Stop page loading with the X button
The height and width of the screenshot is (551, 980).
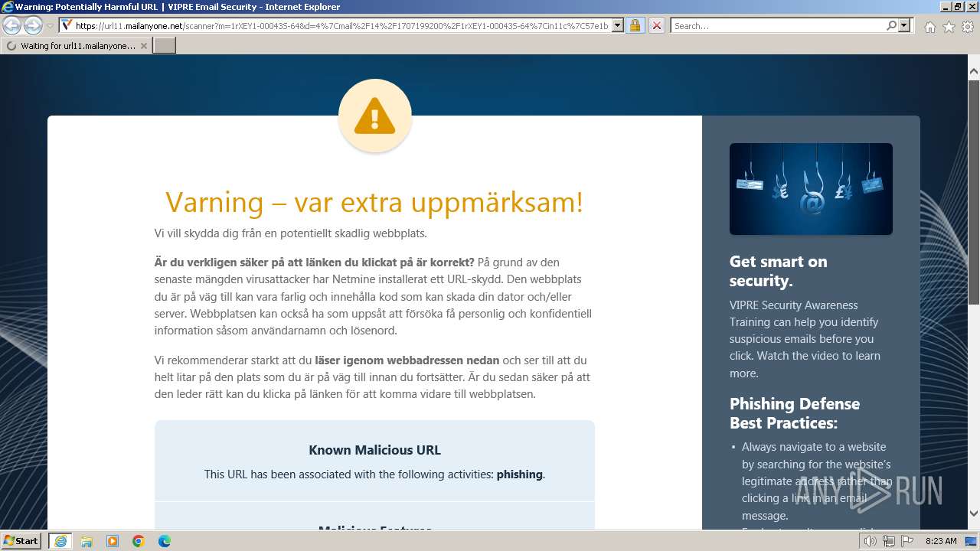(656, 25)
